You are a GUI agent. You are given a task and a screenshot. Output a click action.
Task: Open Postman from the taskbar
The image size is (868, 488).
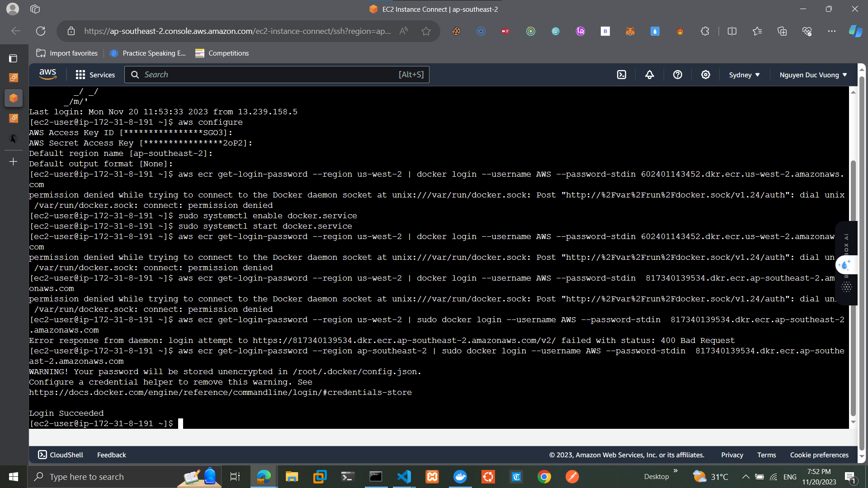tap(572, 477)
